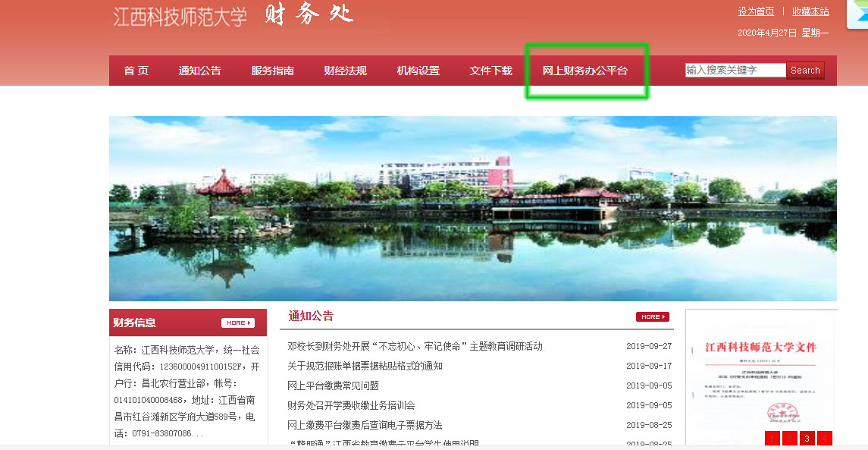The image size is (868, 450).
Task: Open the 通知公告 navigation menu
Action: pos(200,71)
